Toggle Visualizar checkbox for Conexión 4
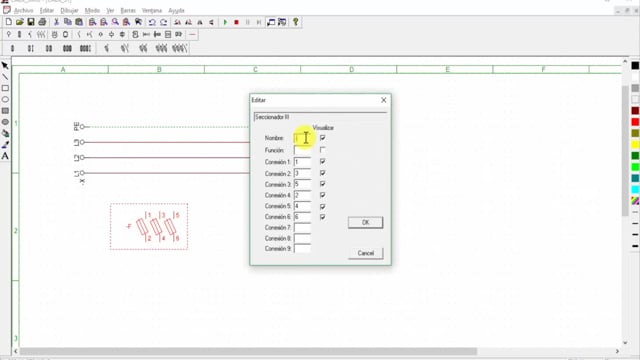This screenshot has width=640, height=360. point(322,195)
